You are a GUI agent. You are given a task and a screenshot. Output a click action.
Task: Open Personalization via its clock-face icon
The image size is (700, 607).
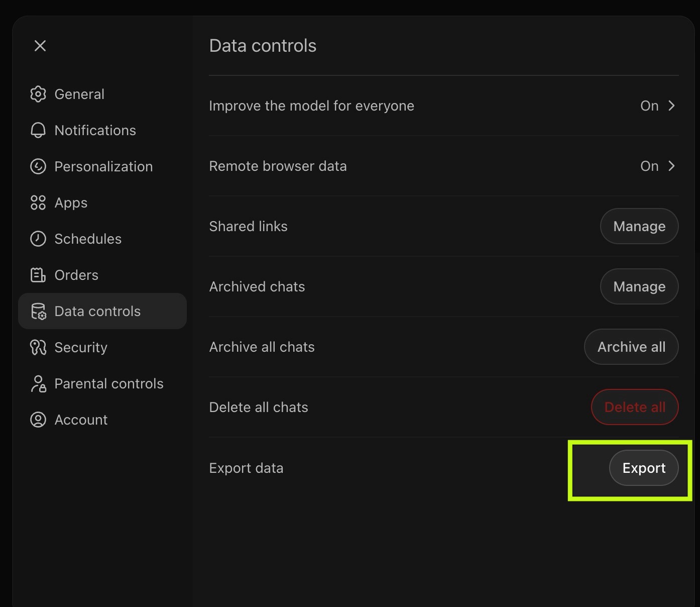coord(38,166)
